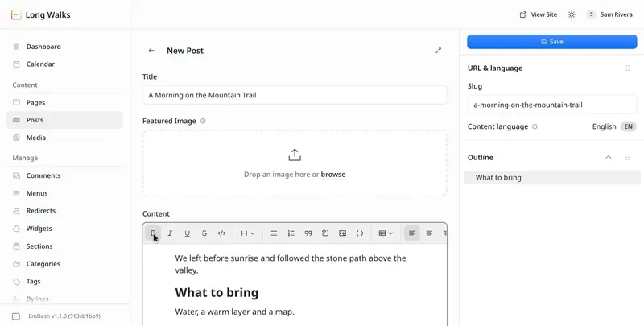Jump to What to bring outline item
This screenshot has height=326, width=644.
click(552, 177)
